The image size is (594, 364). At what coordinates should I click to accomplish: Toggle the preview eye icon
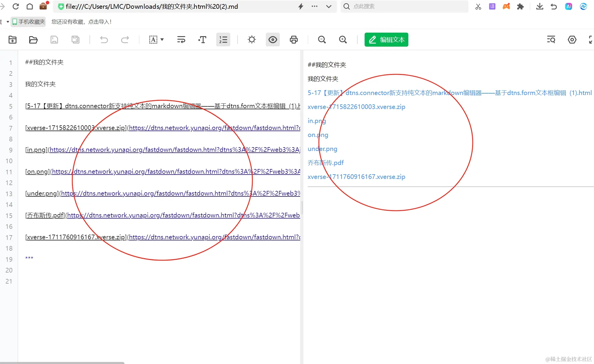[273, 40]
